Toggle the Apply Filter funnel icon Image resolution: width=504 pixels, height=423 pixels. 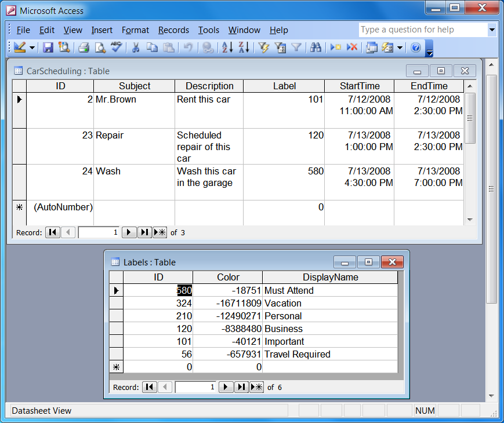[x=296, y=48]
